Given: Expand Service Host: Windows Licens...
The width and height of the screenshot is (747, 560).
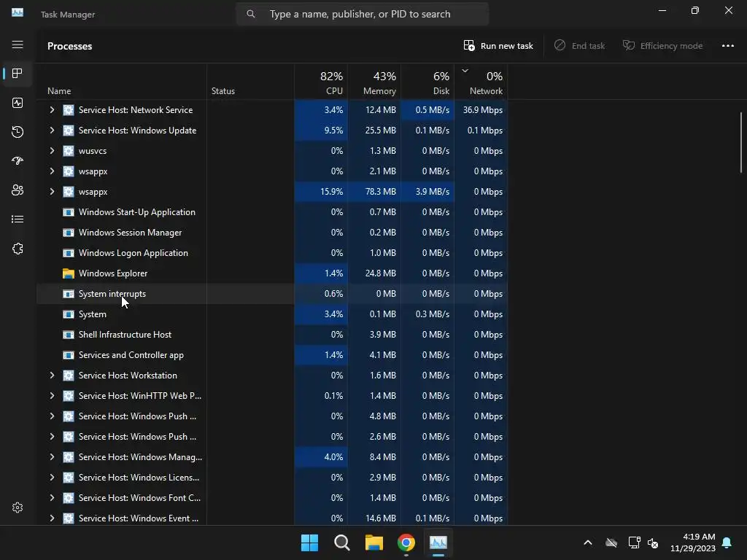Looking at the screenshot, I should pyautogui.click(x=52, y=478).
